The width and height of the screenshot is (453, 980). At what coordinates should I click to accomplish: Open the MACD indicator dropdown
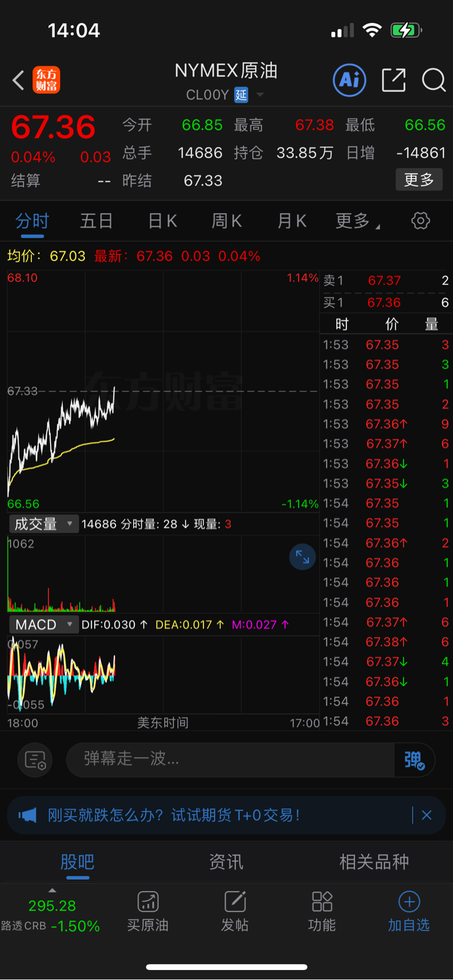click(x=44, y=625)
